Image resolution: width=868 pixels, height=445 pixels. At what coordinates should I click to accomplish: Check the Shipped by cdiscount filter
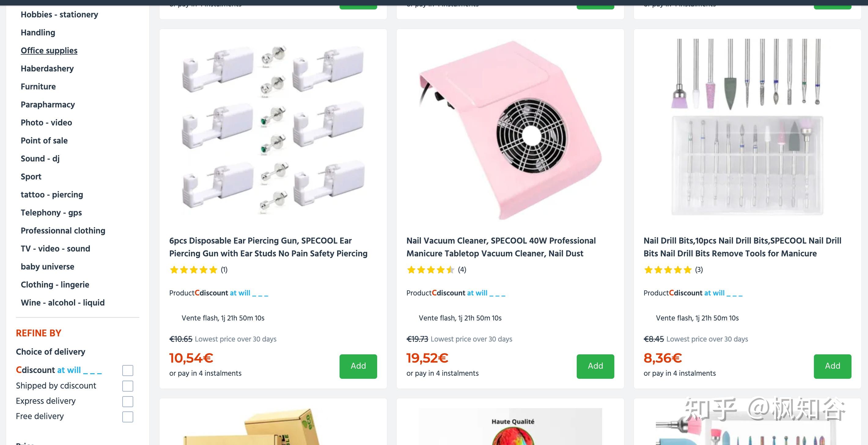point(128,386)
